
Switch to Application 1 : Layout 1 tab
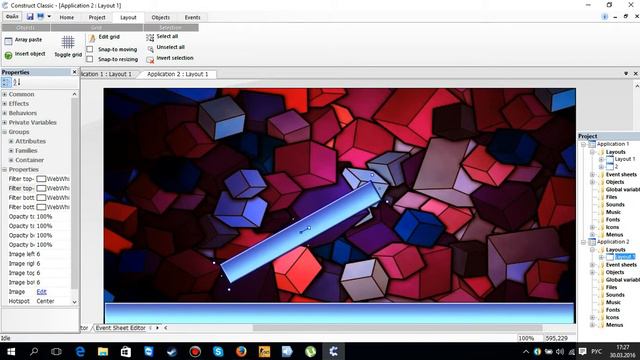(x=107, y=74)
